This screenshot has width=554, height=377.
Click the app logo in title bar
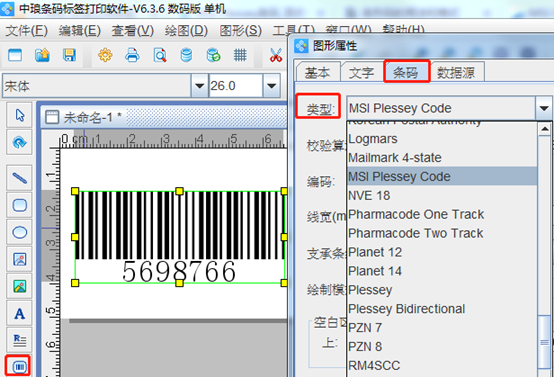(x=7, y=8)
